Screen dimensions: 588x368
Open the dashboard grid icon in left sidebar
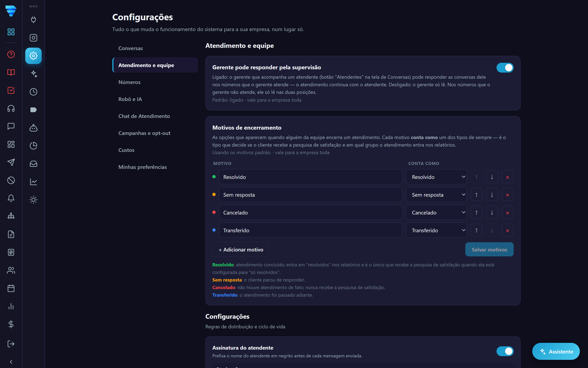click(x=11, y=32)
